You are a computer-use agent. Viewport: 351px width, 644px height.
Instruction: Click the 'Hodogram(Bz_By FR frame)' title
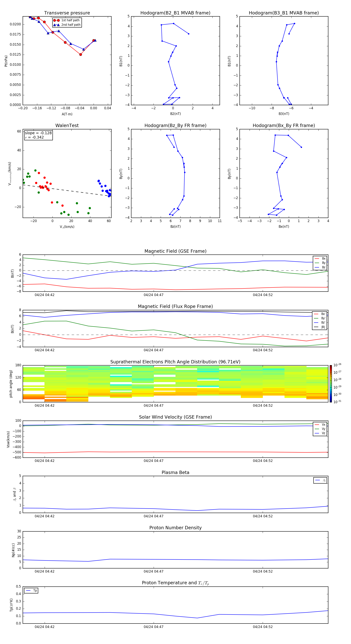pos(175,125)
